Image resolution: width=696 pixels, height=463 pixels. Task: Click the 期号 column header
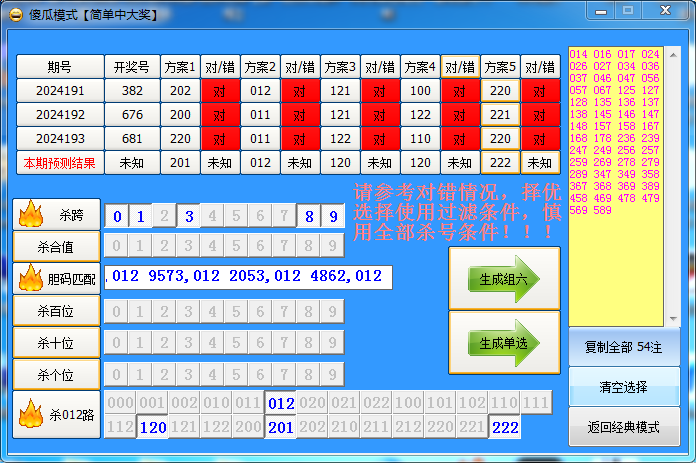click(60, 67)
